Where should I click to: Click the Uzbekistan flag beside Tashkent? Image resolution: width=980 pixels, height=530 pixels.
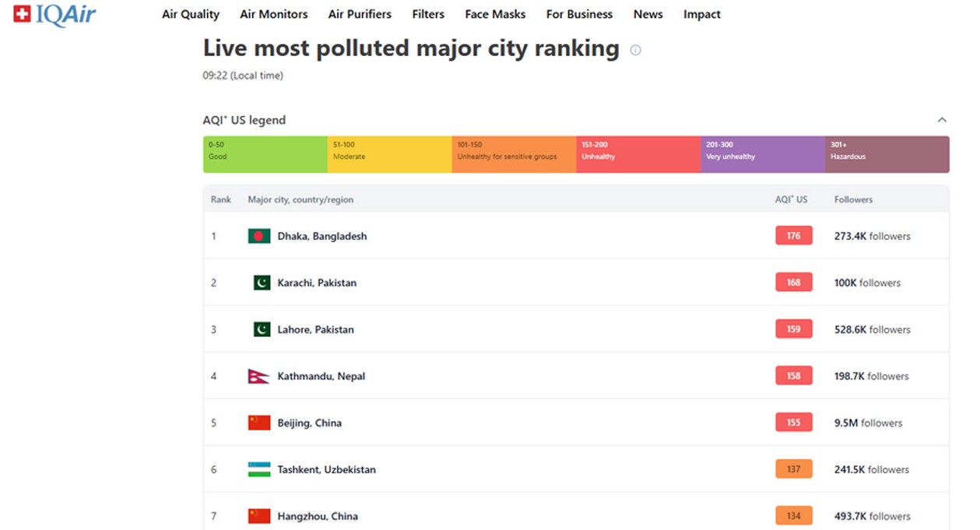tap(259, 469)
